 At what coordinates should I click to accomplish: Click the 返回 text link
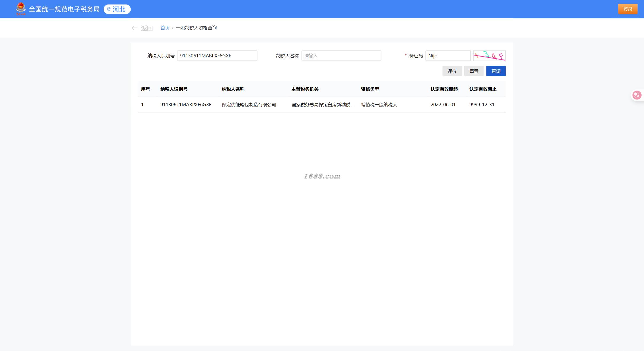click(147, 28)
